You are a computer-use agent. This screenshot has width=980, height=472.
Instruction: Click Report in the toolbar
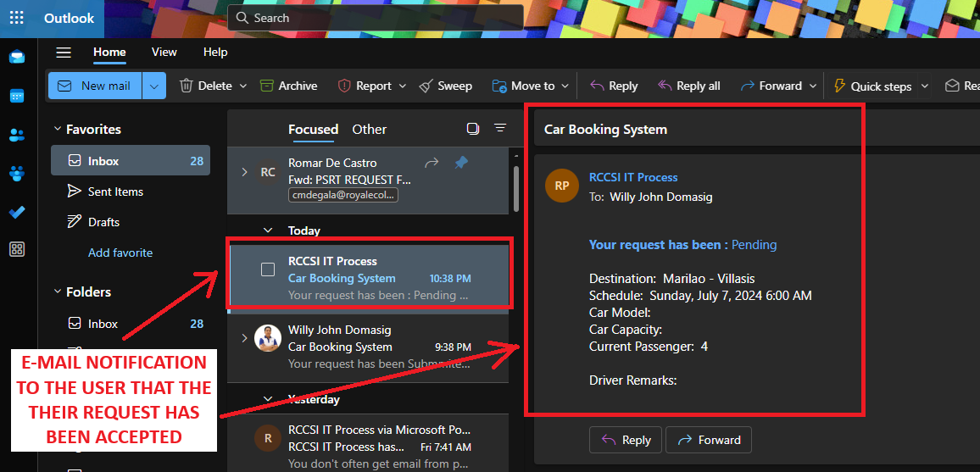365,86
